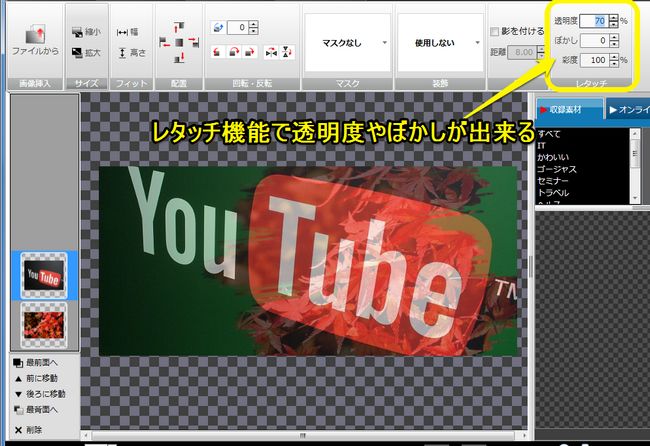Enlarge the image with 拡大
The height and width of the screenshot is (446, 650).
pos(86,53)
